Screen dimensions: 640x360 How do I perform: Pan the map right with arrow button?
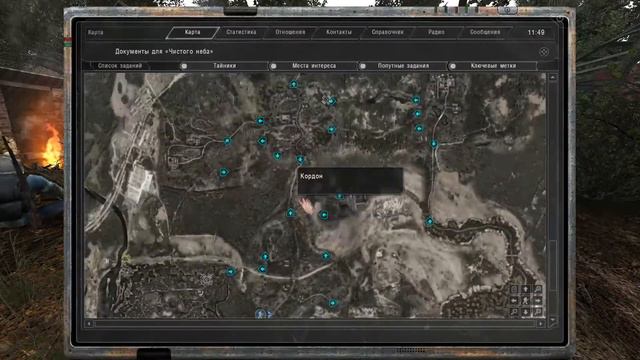tap(538, 300)
